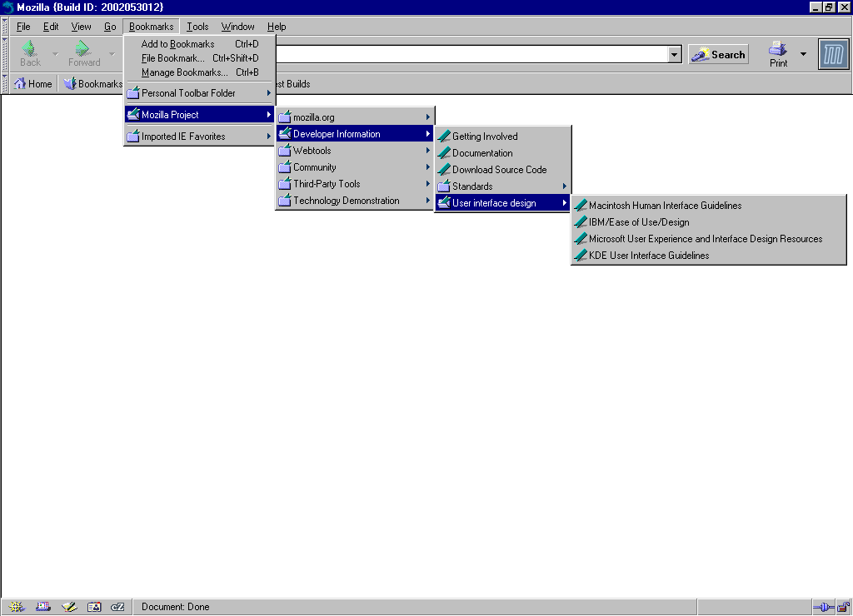Select the highlighted Developer Information entry

355,134
